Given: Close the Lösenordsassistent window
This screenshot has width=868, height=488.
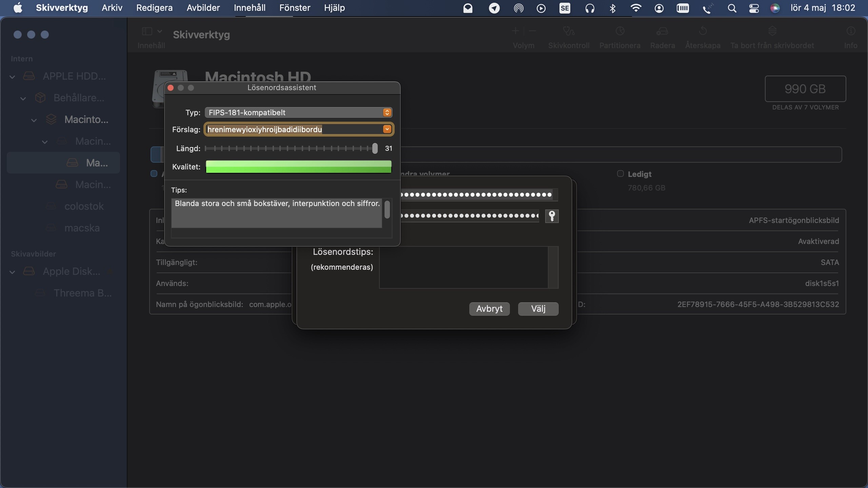Looking at the screenshot, I should (x=171, y=88).
